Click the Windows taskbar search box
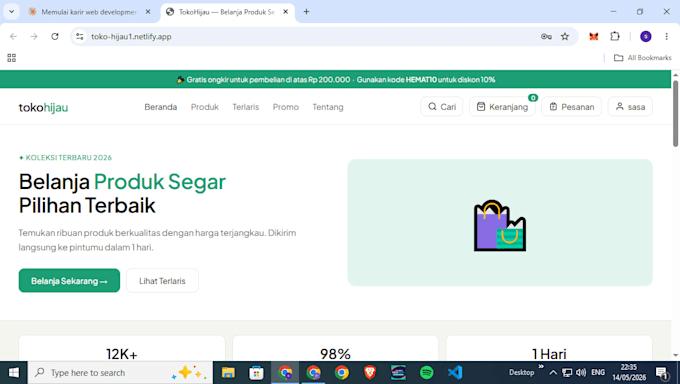Viewport: 680px width, 384px height. point(121,372)
